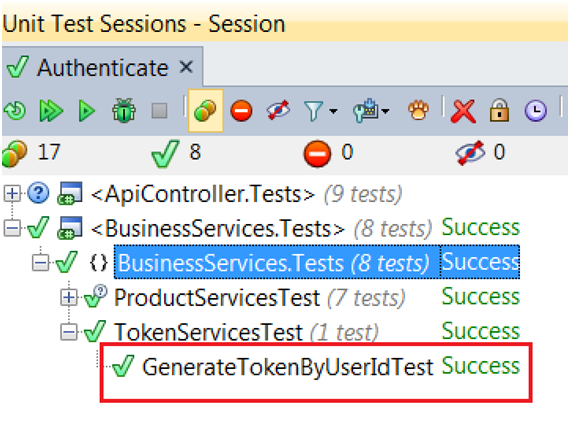Viewport: 570px width, 430px height.
Task: Click the padlock lock session icon
Action: point(499,110)
